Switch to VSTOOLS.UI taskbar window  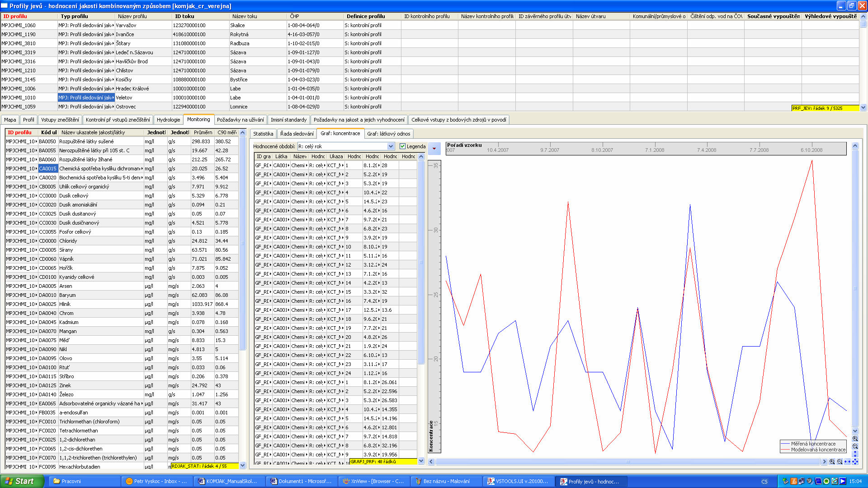tap(519, 481)
